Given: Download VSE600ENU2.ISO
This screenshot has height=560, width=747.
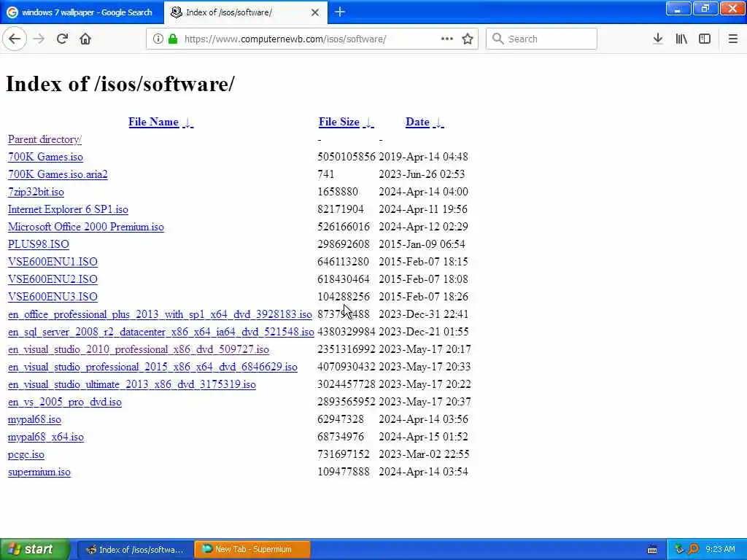Looking at the screenshot, I should point(53,279).
